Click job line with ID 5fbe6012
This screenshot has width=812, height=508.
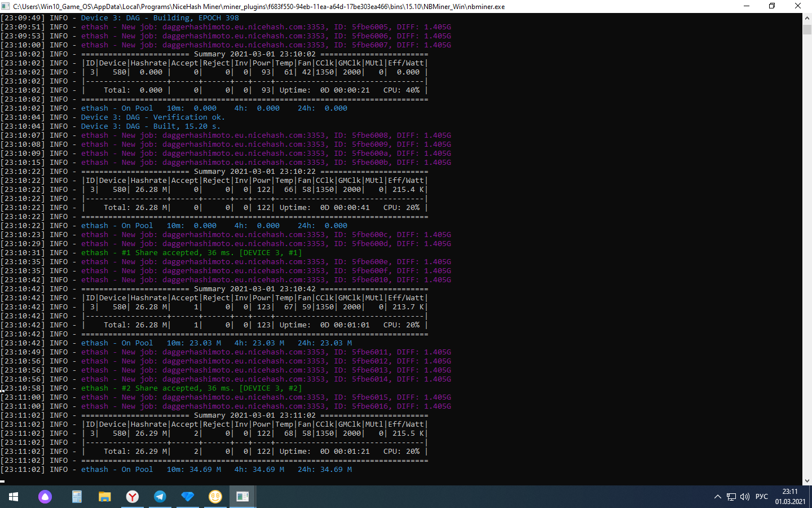[266, 361]
